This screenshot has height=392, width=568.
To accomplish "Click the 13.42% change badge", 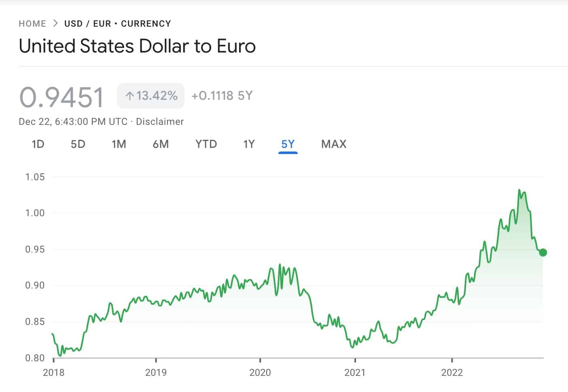I will [x=151, y=96].
